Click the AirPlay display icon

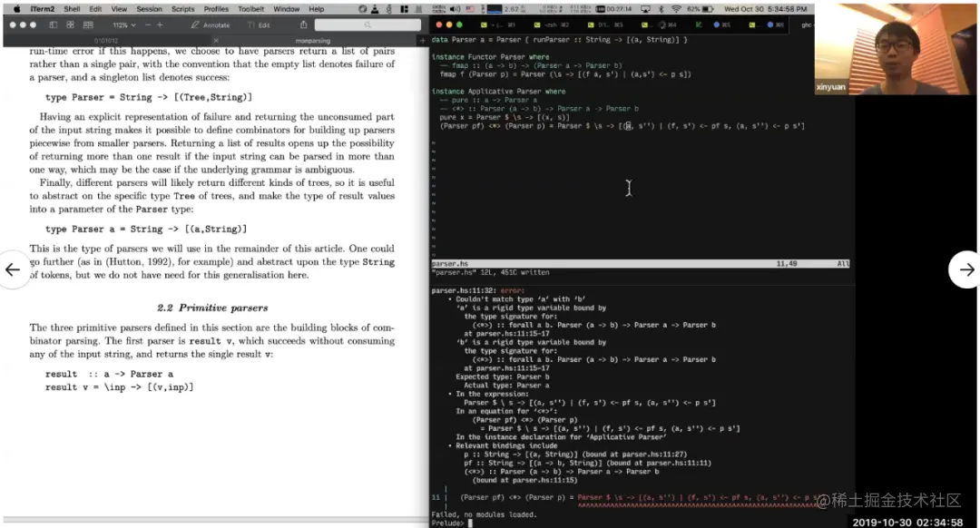645,9
